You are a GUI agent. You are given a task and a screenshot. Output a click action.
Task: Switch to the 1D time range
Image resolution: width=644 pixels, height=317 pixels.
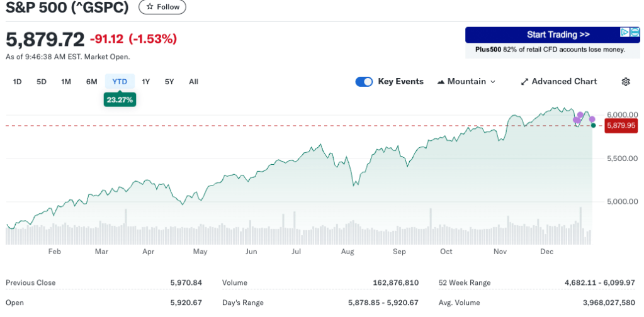[x=18, y=82]
